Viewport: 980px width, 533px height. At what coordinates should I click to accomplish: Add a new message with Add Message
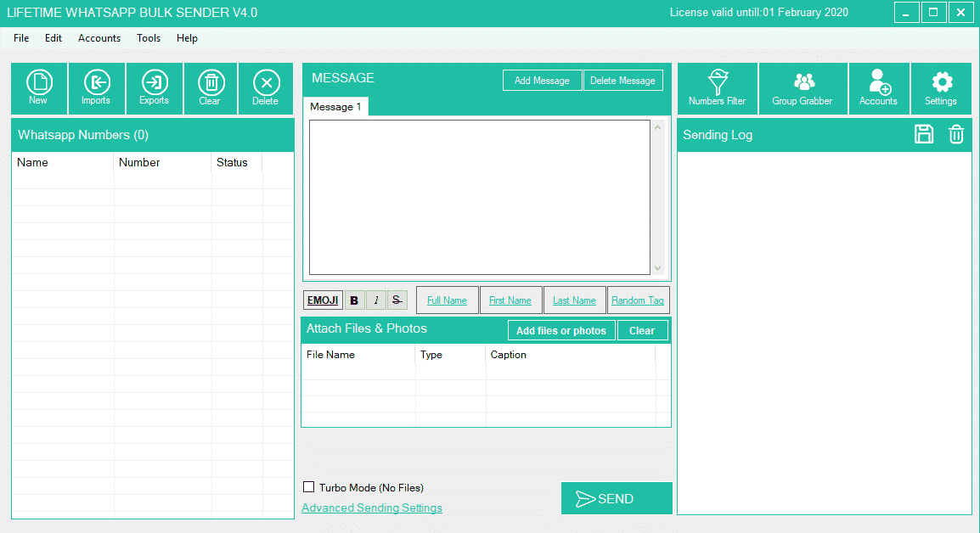pyautogui.click(x=542, y=80)
